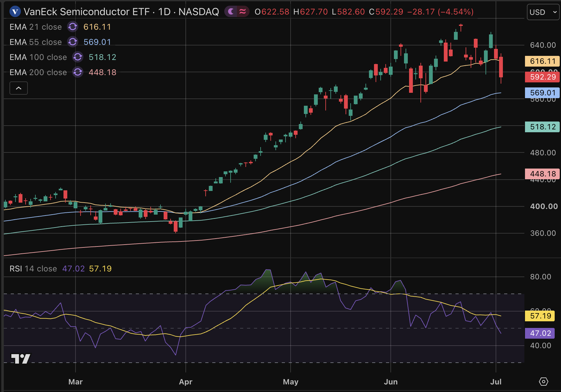Collapse the indicator legend with the chevron

tap(19, 88)
